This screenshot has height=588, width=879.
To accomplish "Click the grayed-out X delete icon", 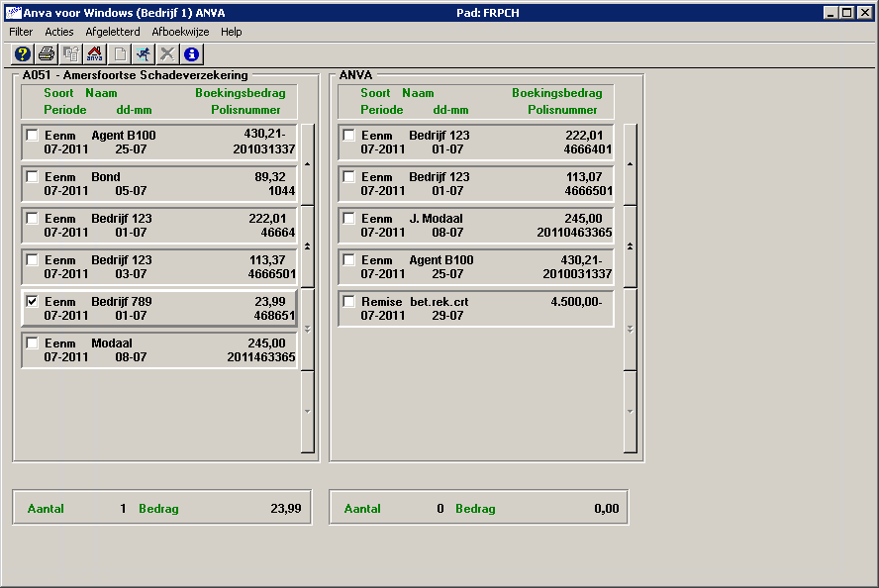I will click(167, 54).
